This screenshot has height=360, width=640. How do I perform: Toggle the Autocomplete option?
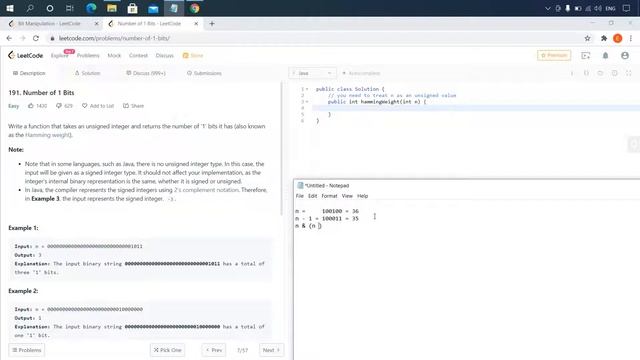[x=361, y=73]
